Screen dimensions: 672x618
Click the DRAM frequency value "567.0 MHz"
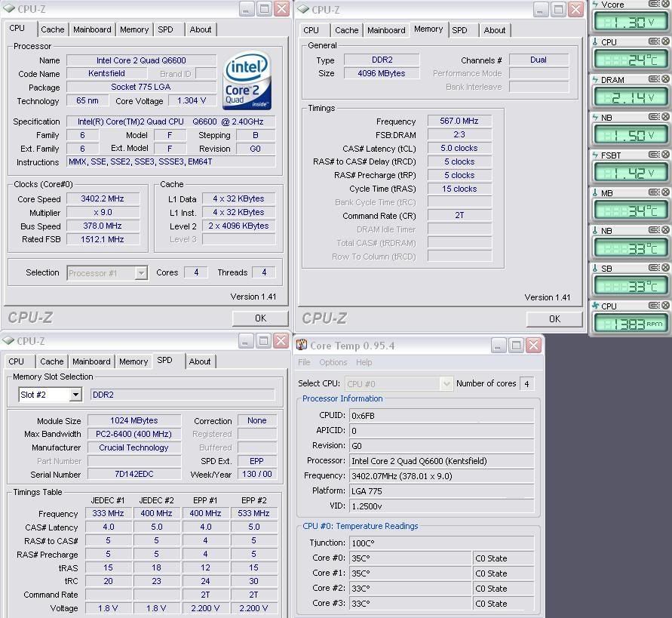pyautogui.click(x=459, y=121)
